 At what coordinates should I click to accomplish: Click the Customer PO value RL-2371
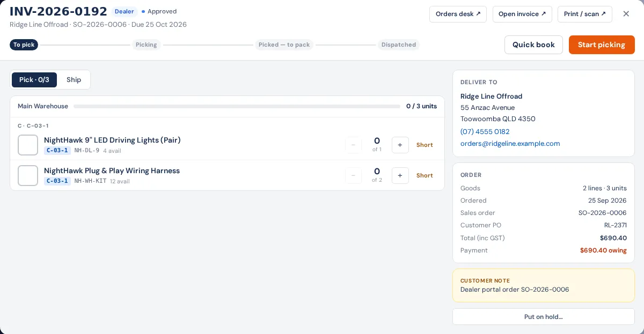pyautogui.click(x=616, y=225)
